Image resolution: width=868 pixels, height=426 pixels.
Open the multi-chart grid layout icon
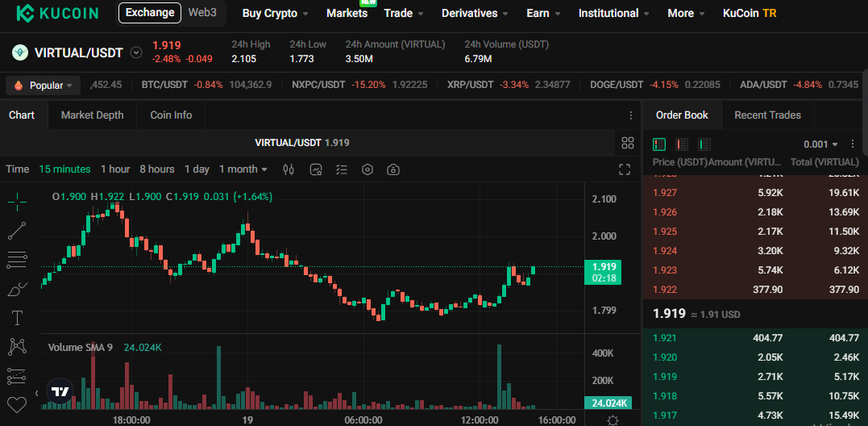pos(628,143)
